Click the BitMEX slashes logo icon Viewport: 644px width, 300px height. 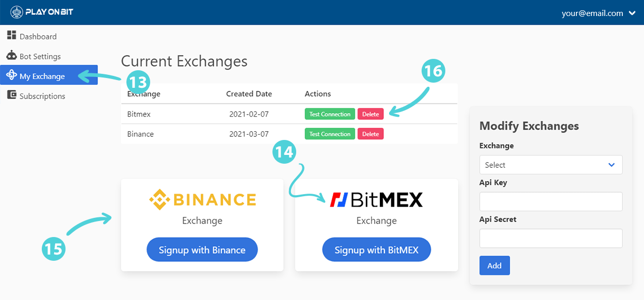(339, 200)
